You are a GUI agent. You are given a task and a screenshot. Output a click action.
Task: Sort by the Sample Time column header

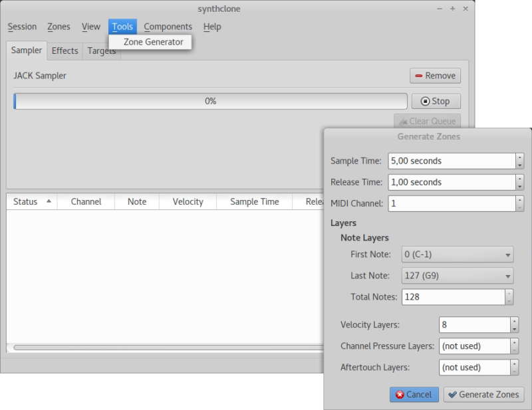point(255,202)
